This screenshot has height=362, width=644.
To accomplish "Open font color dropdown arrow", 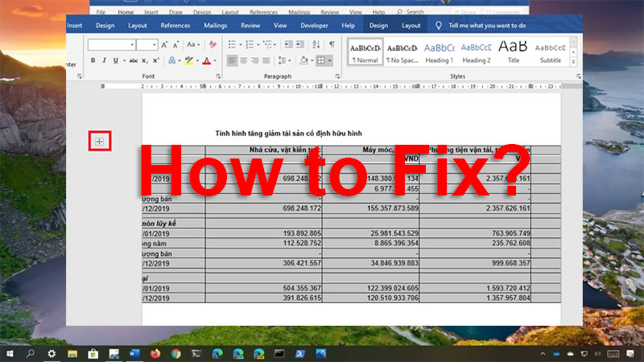I will click(x=215, y=60).
